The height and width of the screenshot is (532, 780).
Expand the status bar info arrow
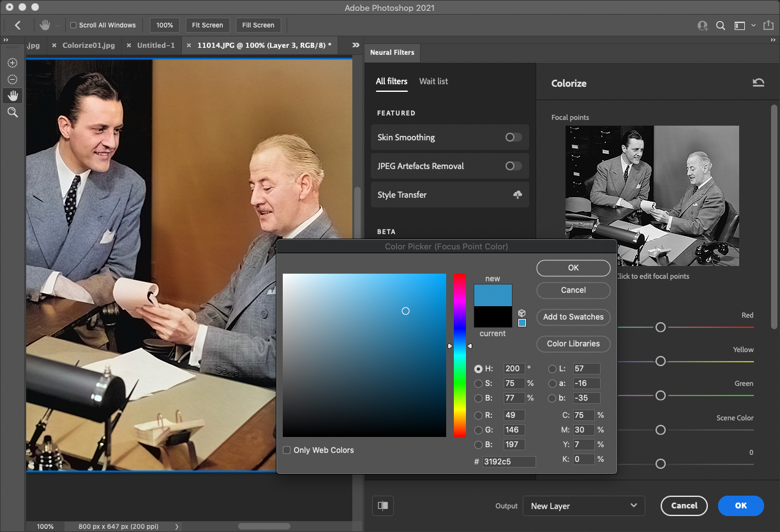[x=177, y=527]
